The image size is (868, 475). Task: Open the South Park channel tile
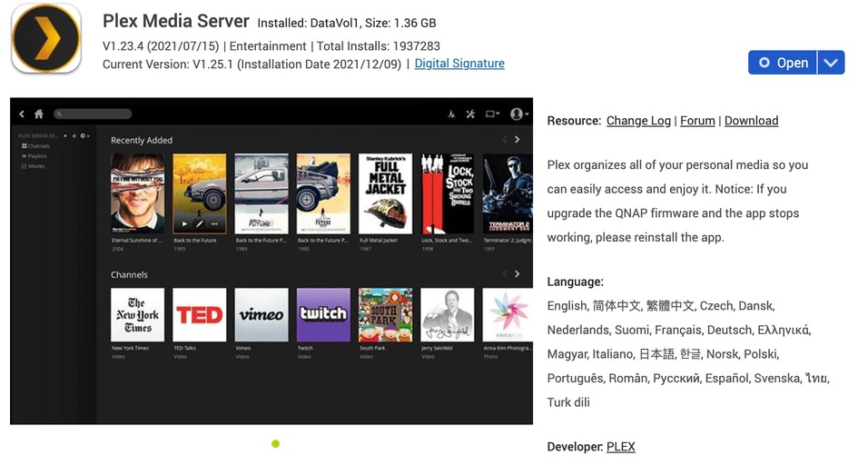(385, 314)
